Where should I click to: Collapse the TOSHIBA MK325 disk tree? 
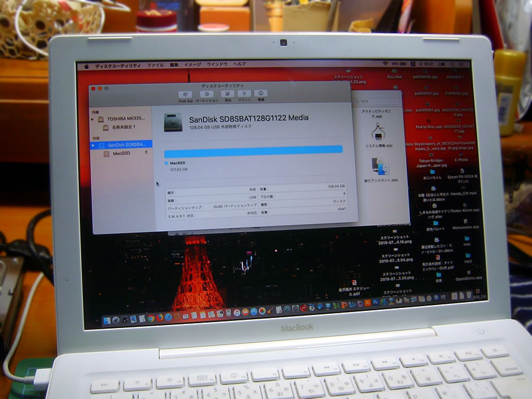coord(92,119)
